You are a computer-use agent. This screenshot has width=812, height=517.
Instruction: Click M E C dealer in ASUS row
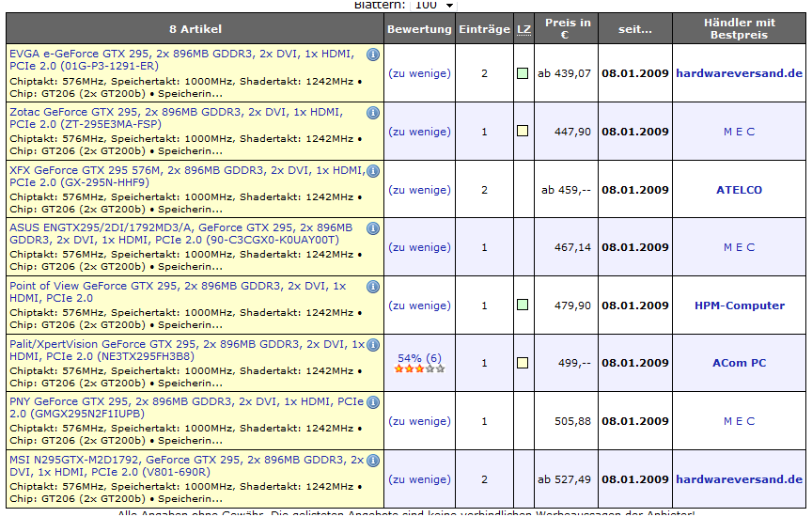pos(739,247)
